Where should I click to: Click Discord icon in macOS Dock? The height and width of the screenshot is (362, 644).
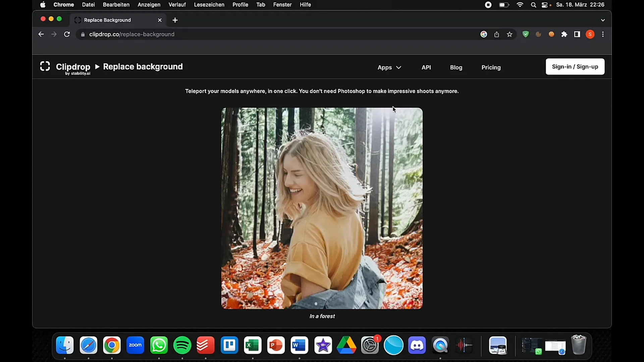coord(418,345)
